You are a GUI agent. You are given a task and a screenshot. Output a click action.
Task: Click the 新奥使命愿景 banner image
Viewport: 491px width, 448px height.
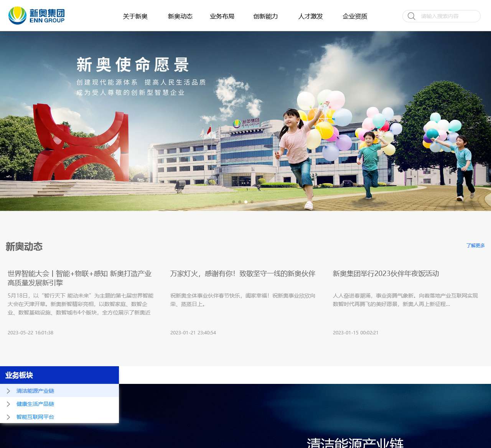tap(245, 121)
